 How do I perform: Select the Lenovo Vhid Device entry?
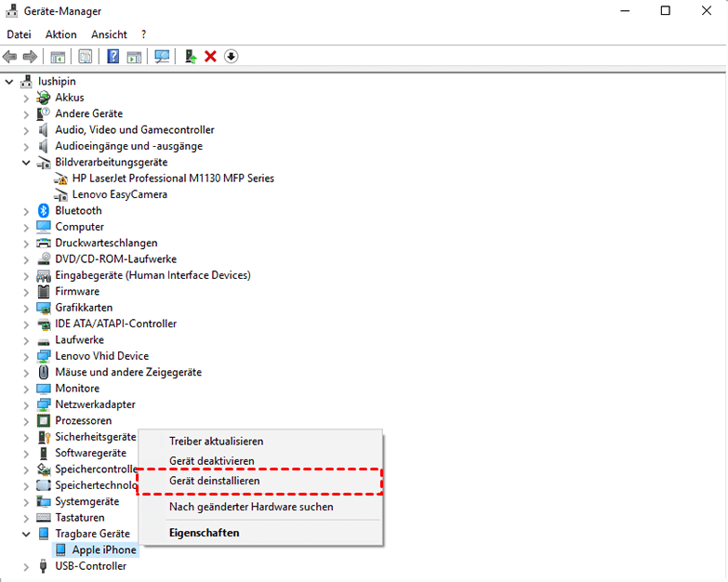tap(102, 356)
